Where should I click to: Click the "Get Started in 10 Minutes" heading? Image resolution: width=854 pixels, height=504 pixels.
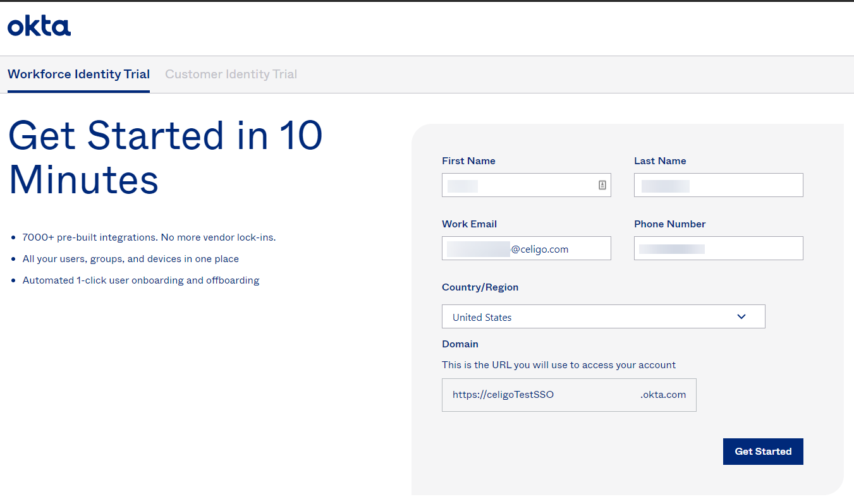(166, 157)
